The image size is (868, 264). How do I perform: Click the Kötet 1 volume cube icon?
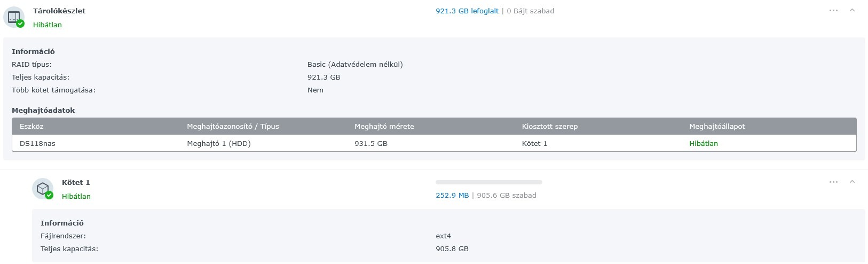click(x=42, y=188)
